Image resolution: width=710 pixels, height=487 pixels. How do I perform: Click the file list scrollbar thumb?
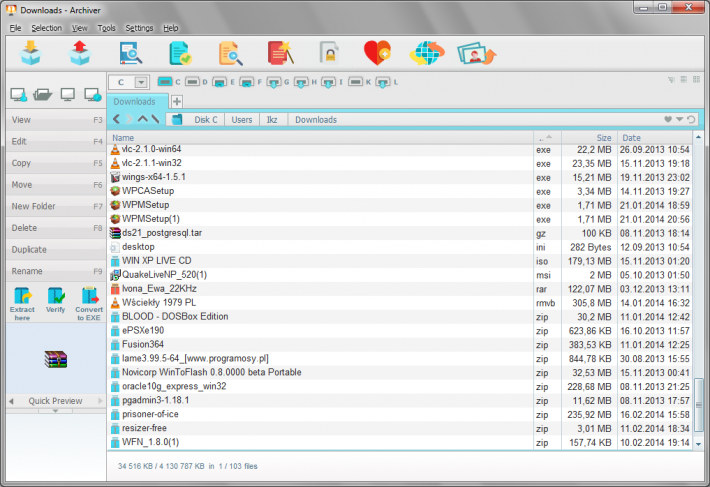point(698,406)
